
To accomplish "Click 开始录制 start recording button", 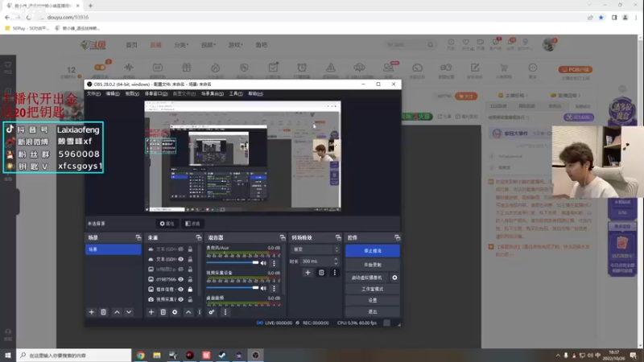I will 373,265.
